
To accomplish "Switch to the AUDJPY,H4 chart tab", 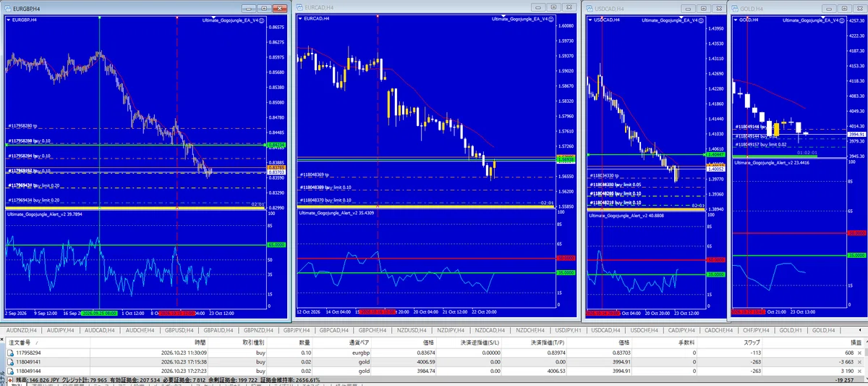I will 60,330.
